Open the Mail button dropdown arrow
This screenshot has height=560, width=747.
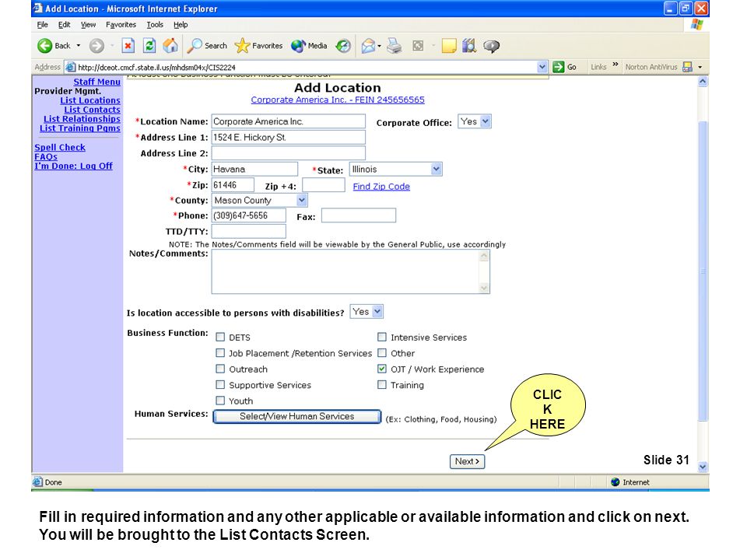coord(379,46)
